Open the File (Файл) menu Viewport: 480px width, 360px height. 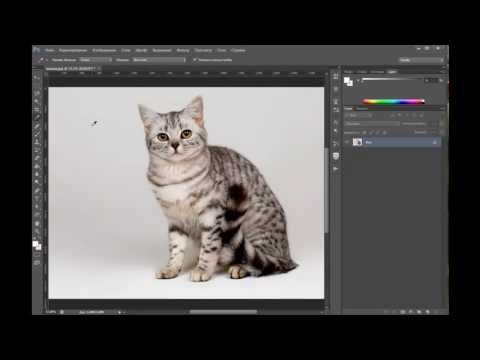tap(50, 50)
